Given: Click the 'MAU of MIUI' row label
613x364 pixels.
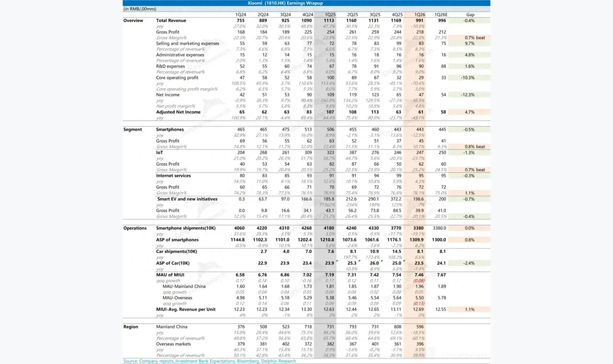Looking at the screenshot, I should click(170, 274).
